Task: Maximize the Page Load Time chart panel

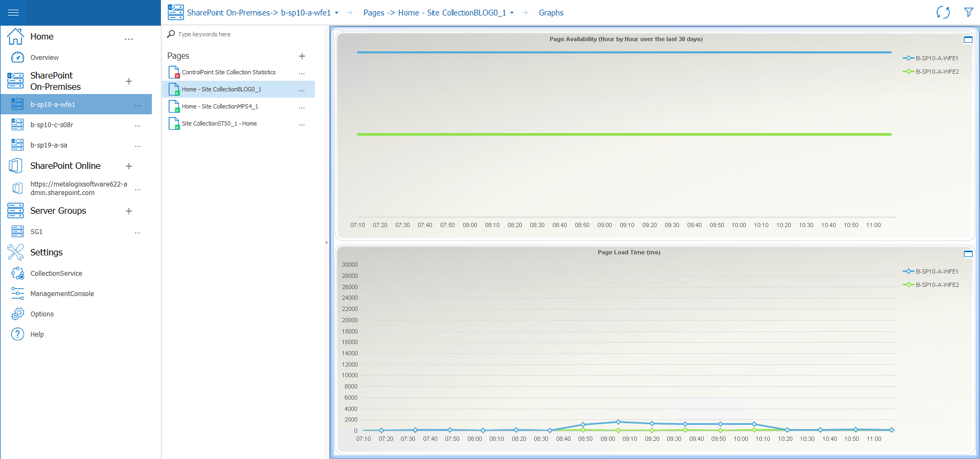Action: tap(968, 254)
